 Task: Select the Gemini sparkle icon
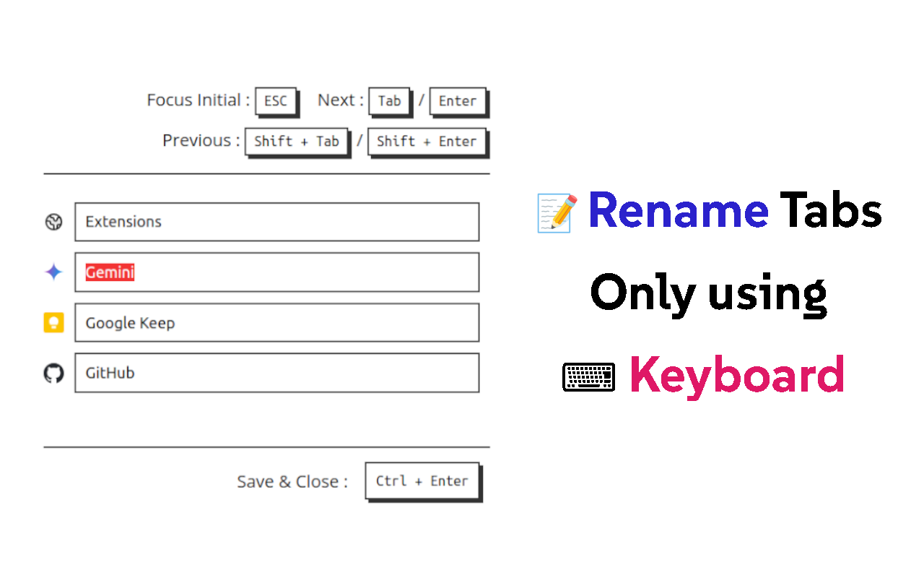click(x=53, y=272)
